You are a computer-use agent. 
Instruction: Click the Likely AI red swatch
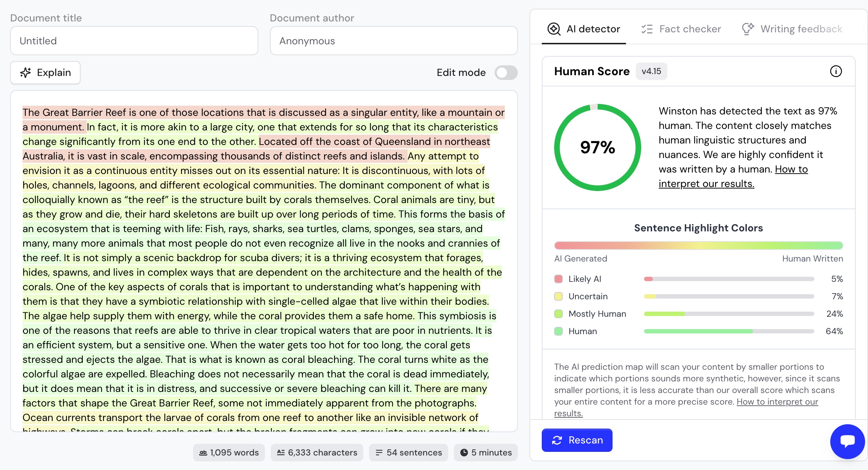click(x=558, y=279)
